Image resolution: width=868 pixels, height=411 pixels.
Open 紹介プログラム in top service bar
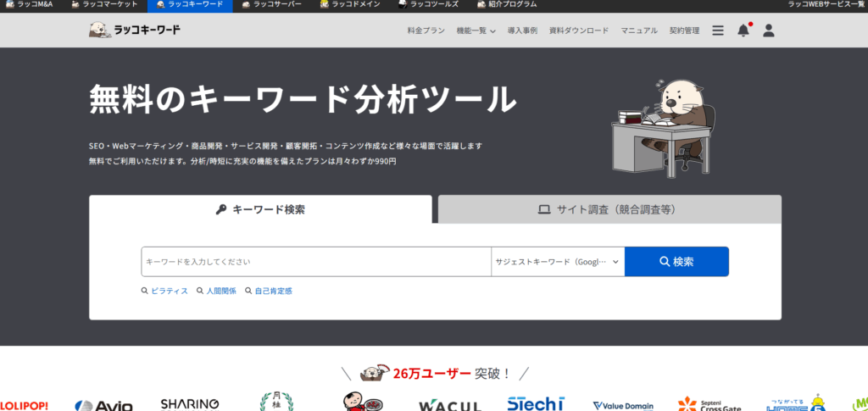point(507,4)
